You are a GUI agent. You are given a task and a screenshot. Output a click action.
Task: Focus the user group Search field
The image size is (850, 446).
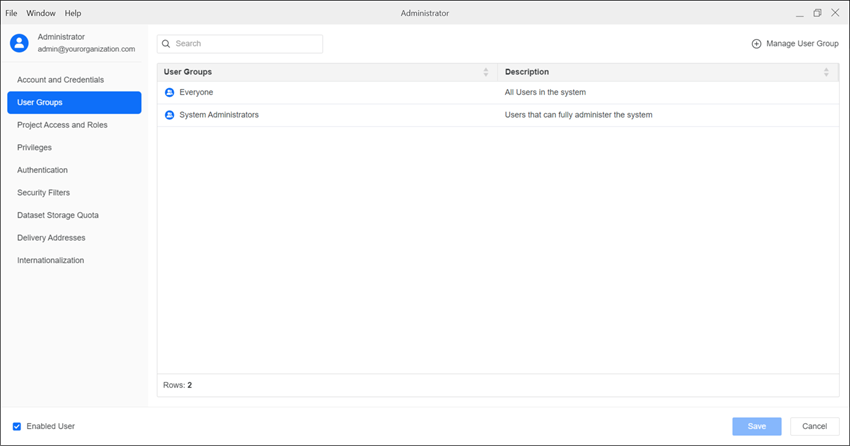pyautogui.click(x=245, y=44)
